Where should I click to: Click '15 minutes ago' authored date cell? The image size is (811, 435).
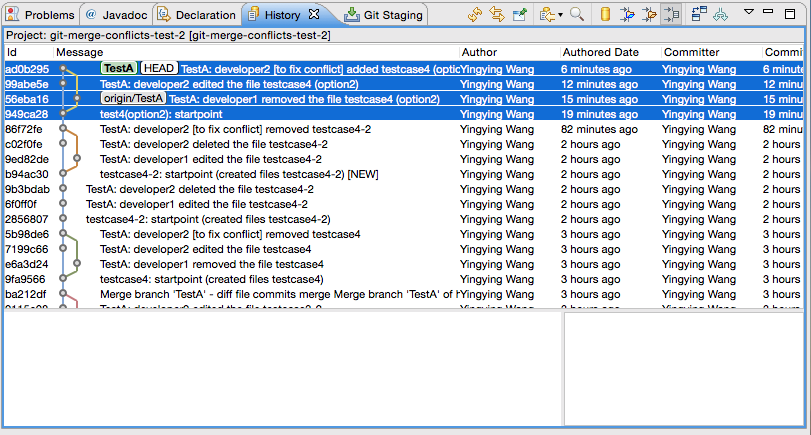tap(599, 99)
